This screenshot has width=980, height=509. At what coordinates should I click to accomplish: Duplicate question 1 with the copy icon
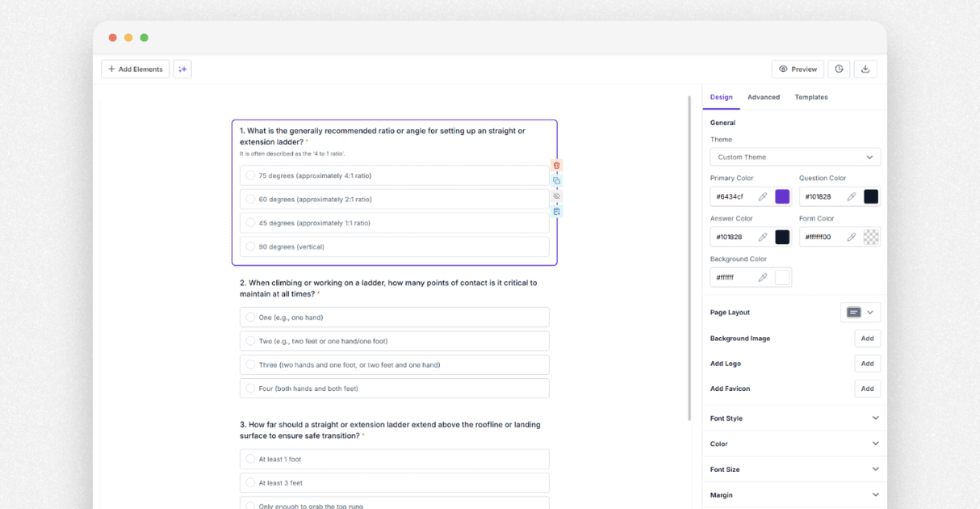tap(556, 181)
